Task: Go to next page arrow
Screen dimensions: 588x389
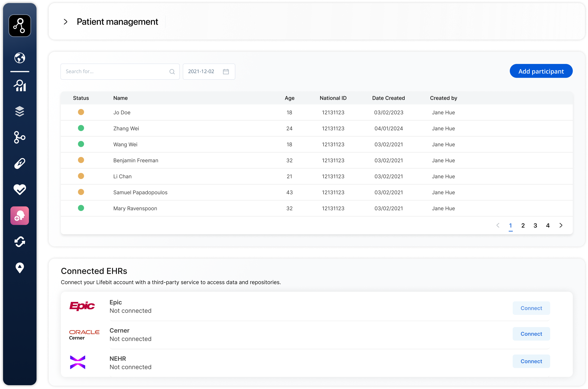Action: point(561,225)
